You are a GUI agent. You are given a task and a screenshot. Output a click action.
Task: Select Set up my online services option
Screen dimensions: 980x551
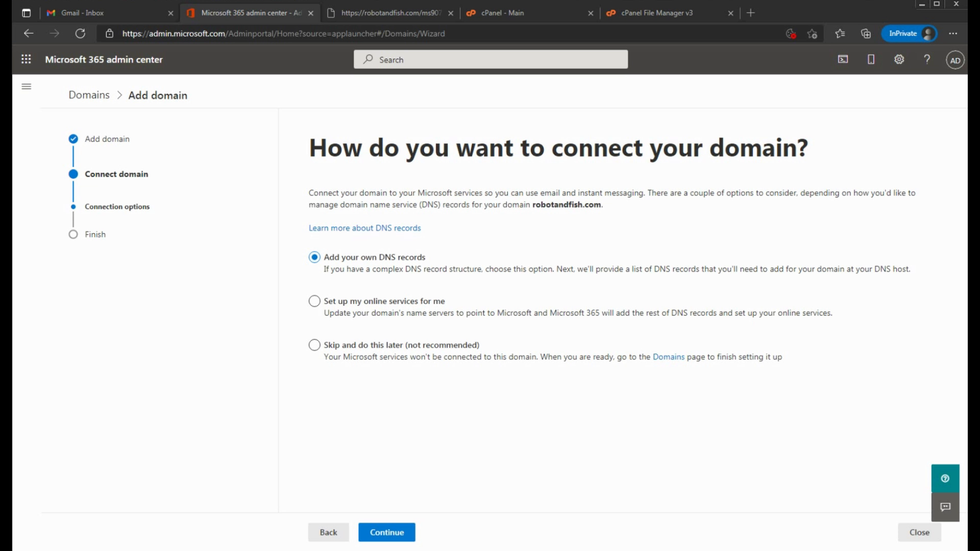click(x=314, y=301)
